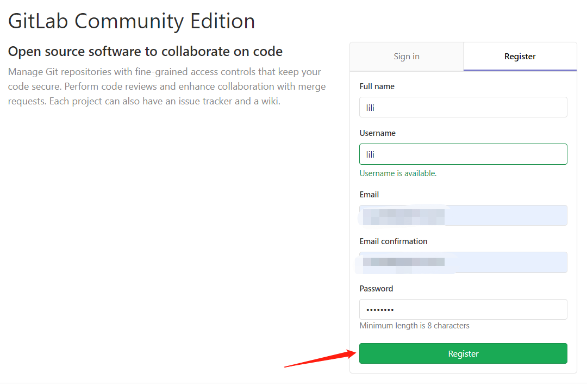The height and width of the screenshot is (392, 587).
Task: Click the green Register button
Action: 463,353
